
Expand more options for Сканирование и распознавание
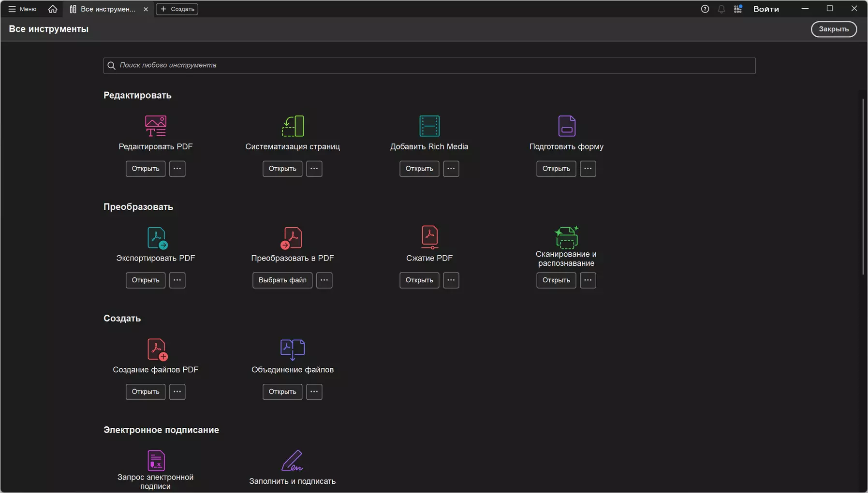point(588,280)
